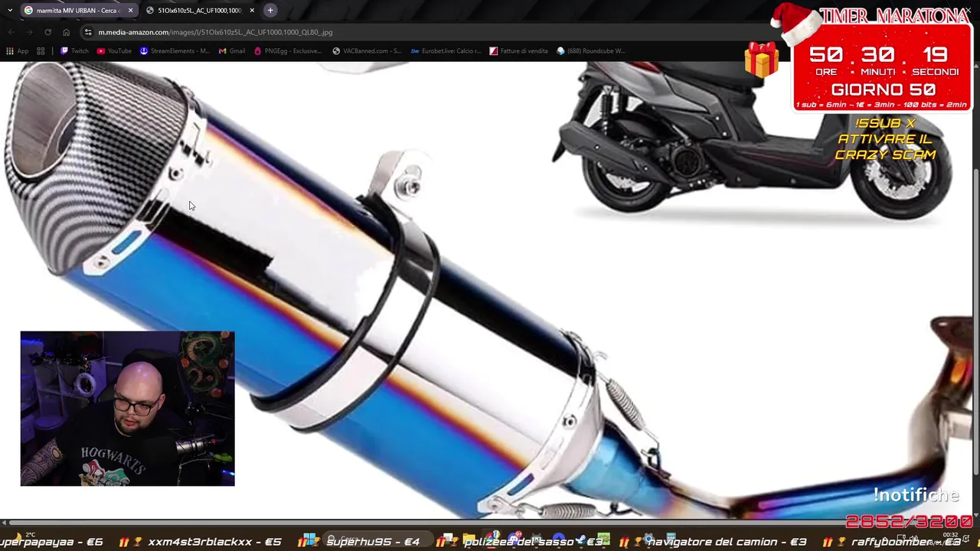Open the VACBanned.com bookmark
980x551 pixels.
point(367,51)
